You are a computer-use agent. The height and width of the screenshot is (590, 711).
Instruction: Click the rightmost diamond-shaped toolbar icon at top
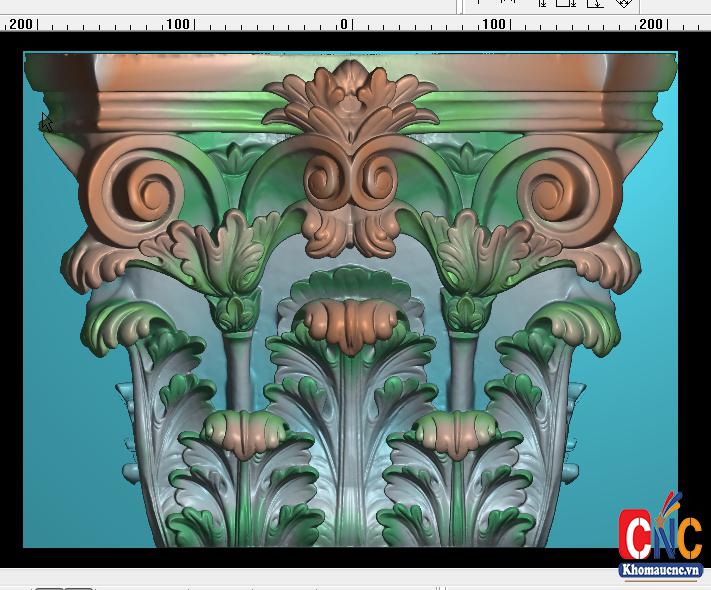click(x=623, y=4)
